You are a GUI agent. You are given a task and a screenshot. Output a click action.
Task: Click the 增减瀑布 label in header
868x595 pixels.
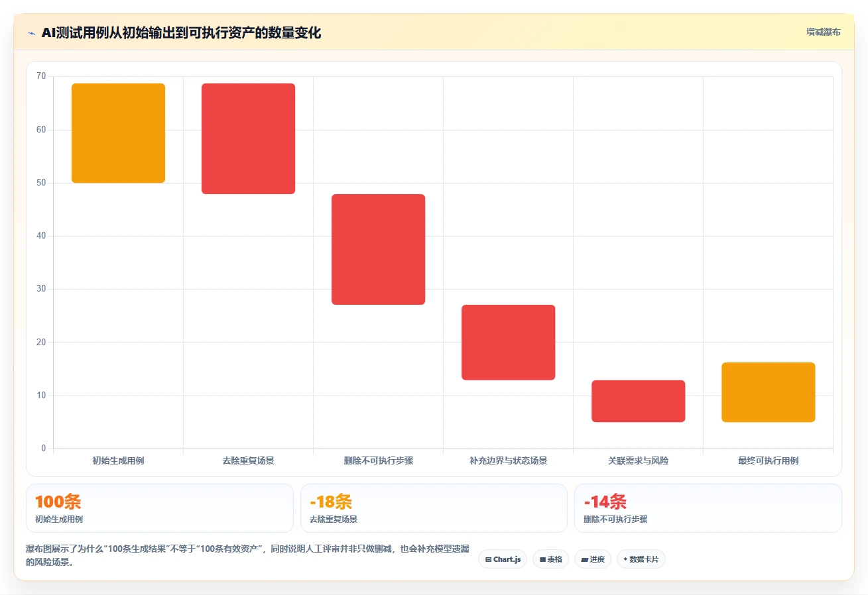pos(823,32)
